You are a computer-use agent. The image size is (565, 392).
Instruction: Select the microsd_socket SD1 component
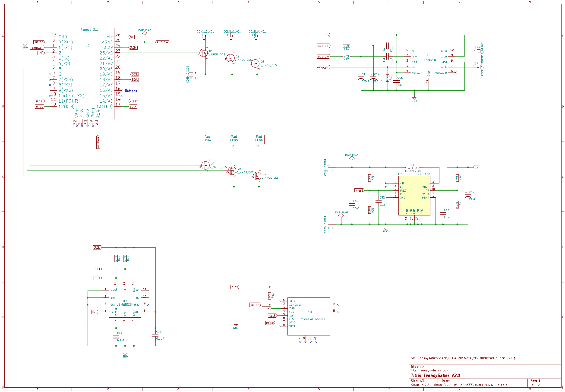(309, 316)
